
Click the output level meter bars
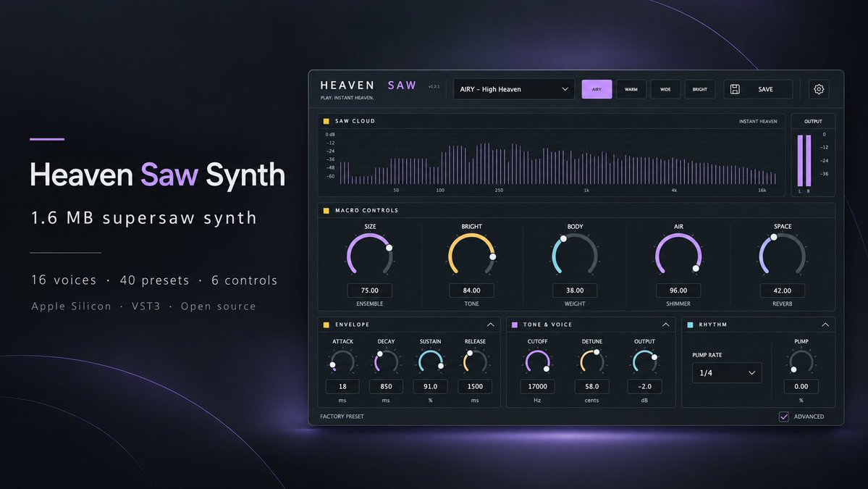(x=804, y=161)
